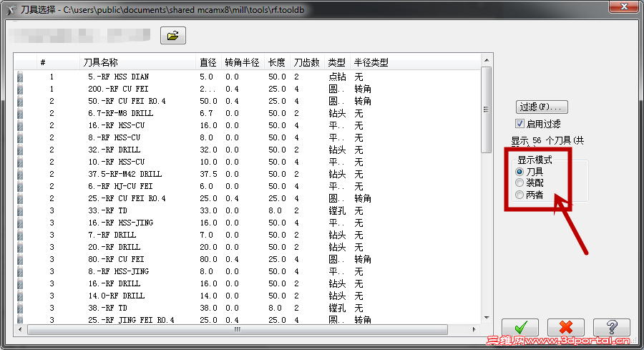644x350 pixels.
Task: Click tool icon of 32.-RF DRILL row
Action: (20, 150)
